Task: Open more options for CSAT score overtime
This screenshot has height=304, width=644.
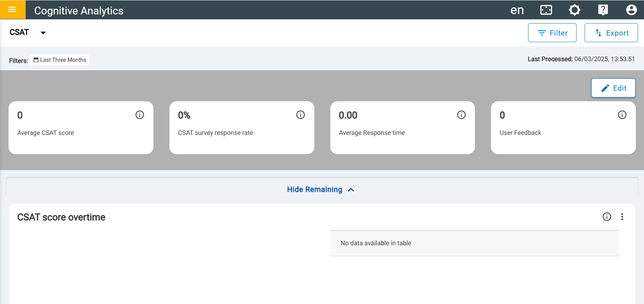Action: click(x=622, y=217)
